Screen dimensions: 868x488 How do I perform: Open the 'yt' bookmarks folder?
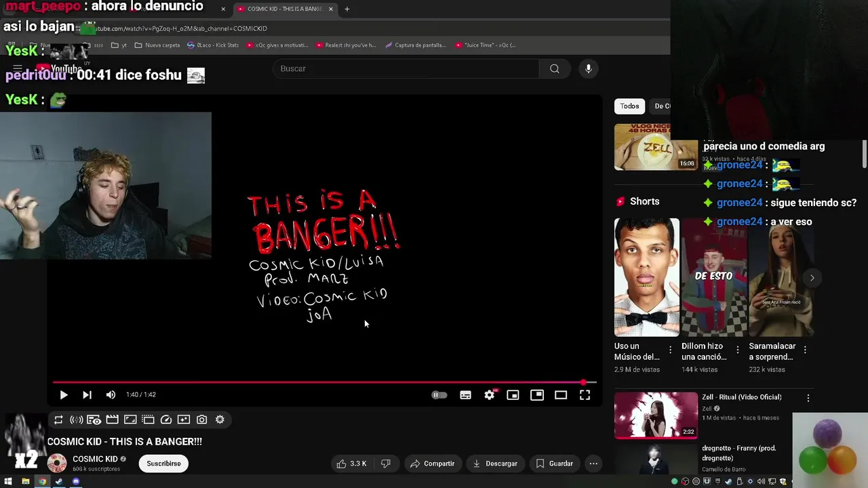click(119, 45)
